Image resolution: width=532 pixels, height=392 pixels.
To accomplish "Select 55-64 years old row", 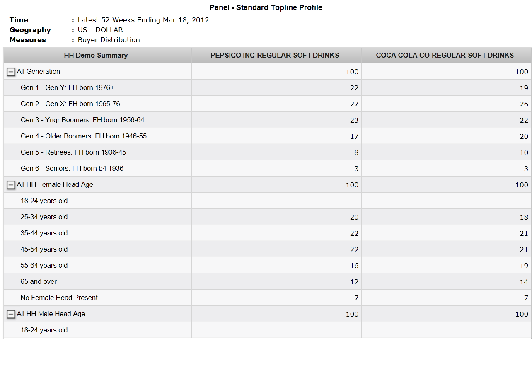I will (x=267, y=265).
